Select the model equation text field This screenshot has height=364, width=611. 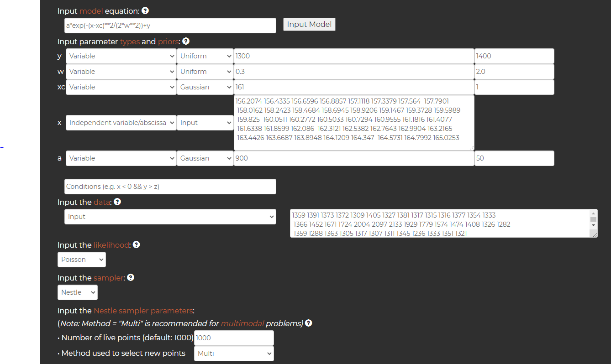tap(170, 26)
